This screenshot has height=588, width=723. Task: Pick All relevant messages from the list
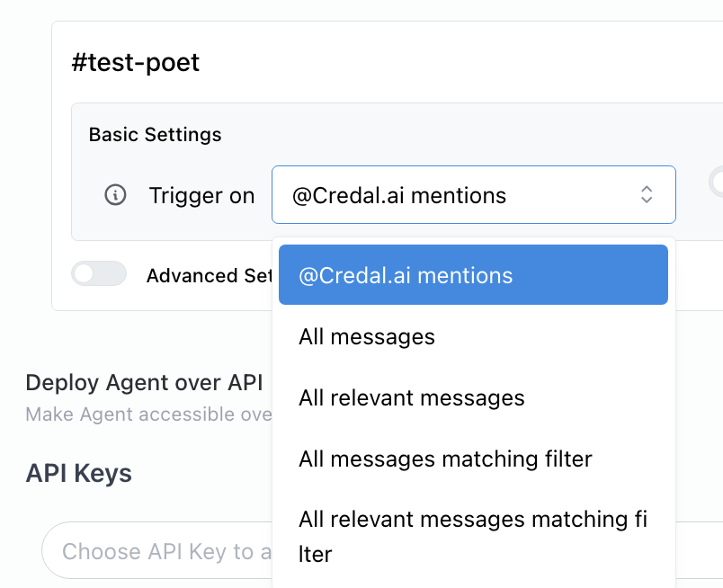[412, 397]
